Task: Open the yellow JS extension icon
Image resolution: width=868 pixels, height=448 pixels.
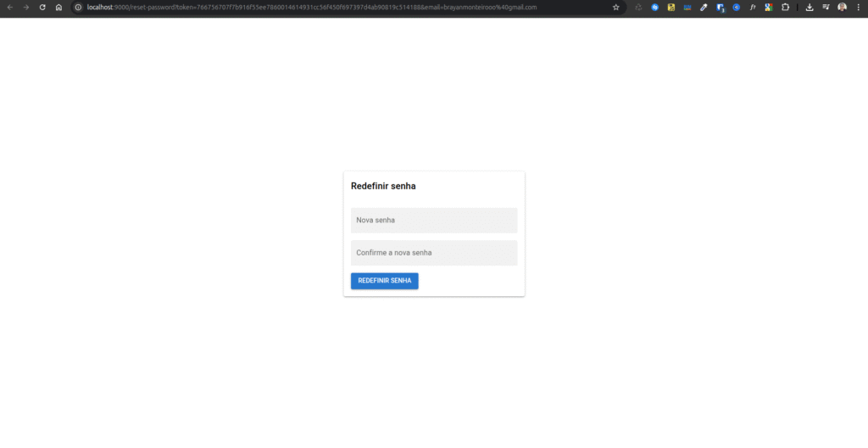Action: 671,7
